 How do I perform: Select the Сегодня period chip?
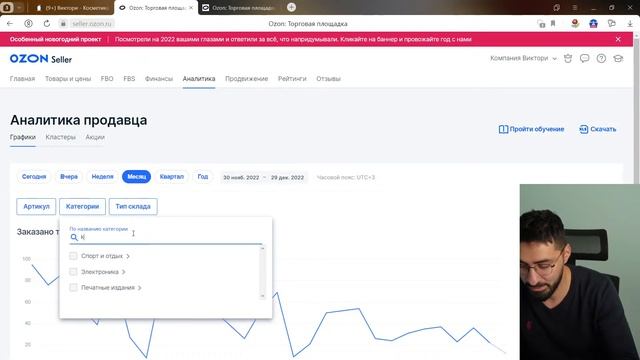[34, 177]
